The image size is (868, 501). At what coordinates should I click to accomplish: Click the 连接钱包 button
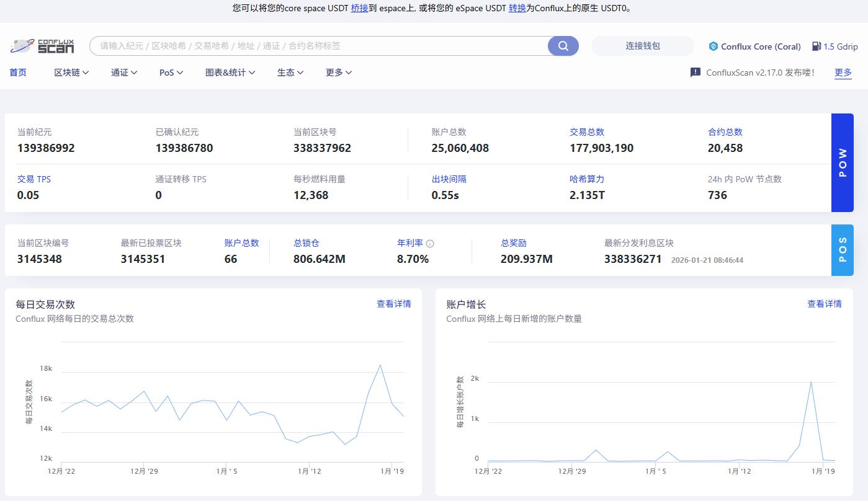642,46
